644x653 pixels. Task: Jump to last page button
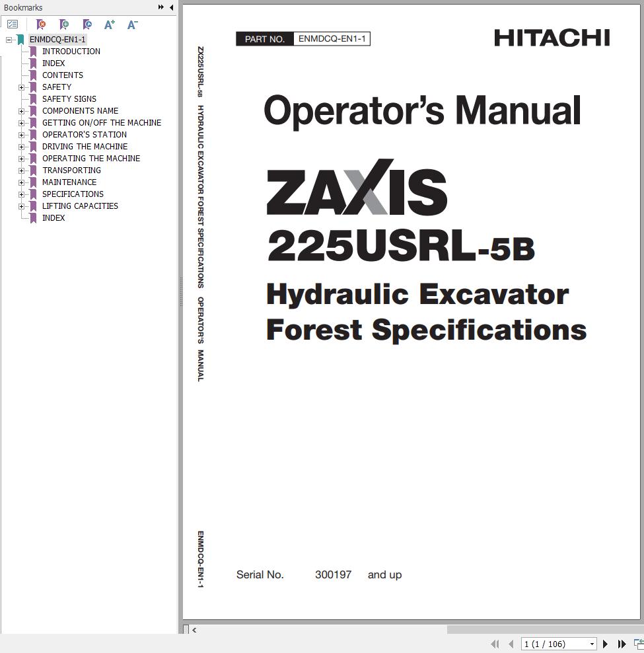[x=622, y=644]
